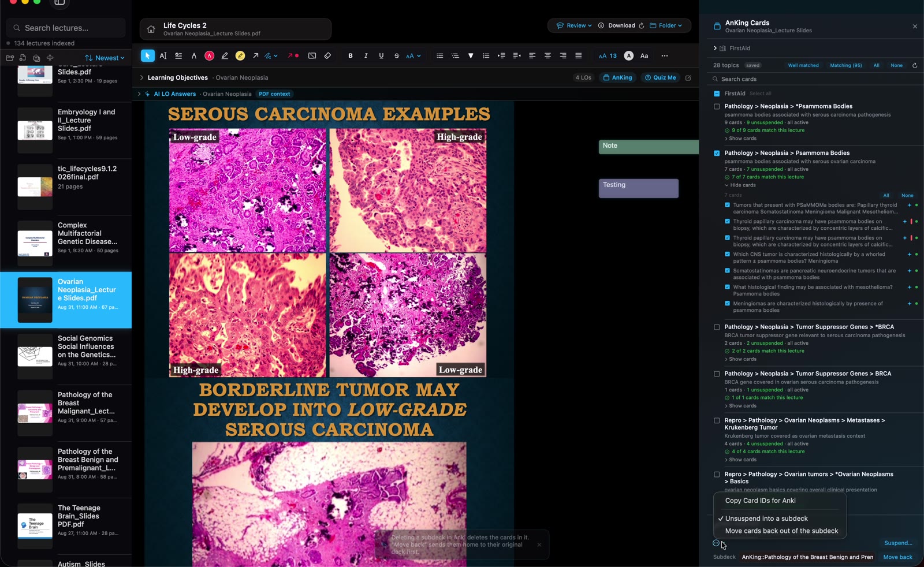Select Unsuspend into a subdeck option
This screenshot has width=924, height=567.
pos(766,518)
